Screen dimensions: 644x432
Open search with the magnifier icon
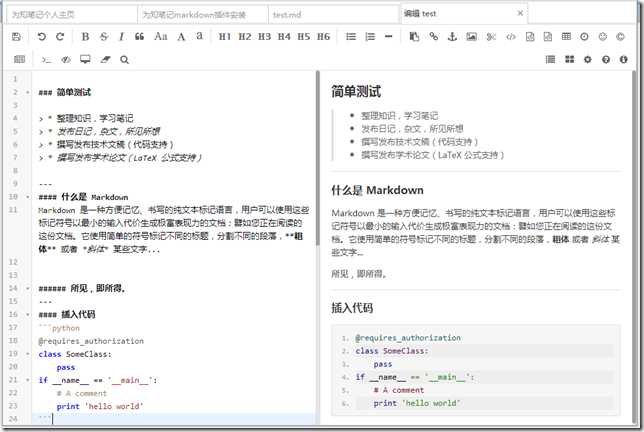click(x=124, y=60)
